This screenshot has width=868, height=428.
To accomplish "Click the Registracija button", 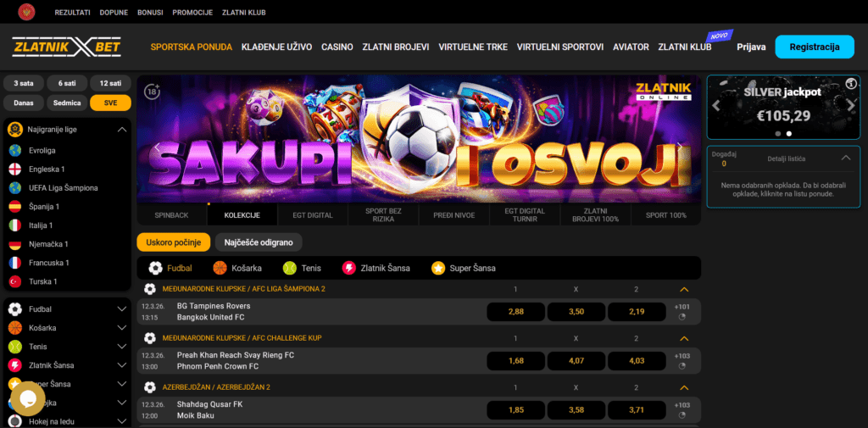I will pyautogui.click(x=815, y=47).
